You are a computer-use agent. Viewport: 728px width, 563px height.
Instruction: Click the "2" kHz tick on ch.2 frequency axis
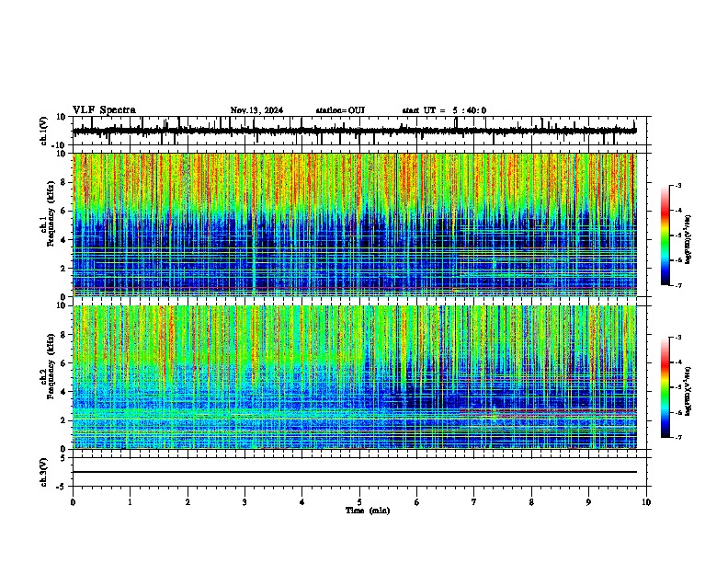pos(63,420)
